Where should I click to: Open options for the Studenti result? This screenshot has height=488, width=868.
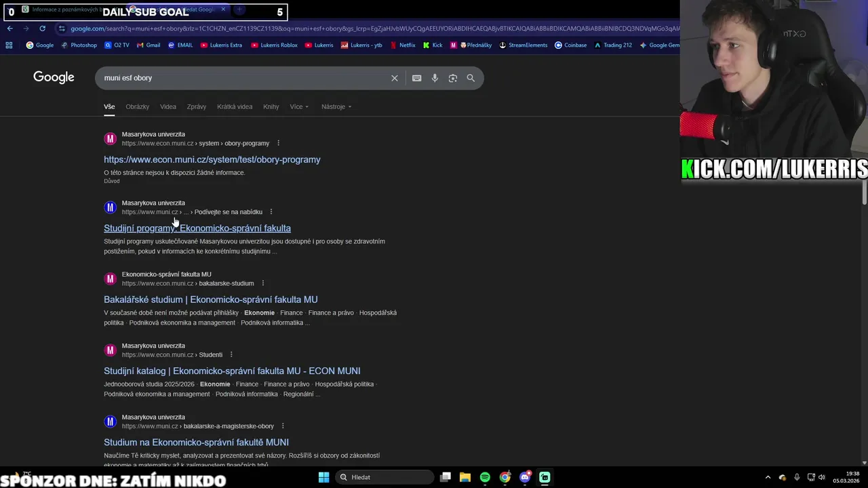(x=231, y=354)
